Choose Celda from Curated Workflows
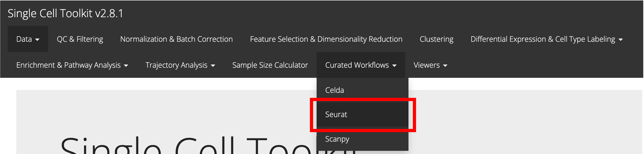The image size is (644, 154). point(334,90)
